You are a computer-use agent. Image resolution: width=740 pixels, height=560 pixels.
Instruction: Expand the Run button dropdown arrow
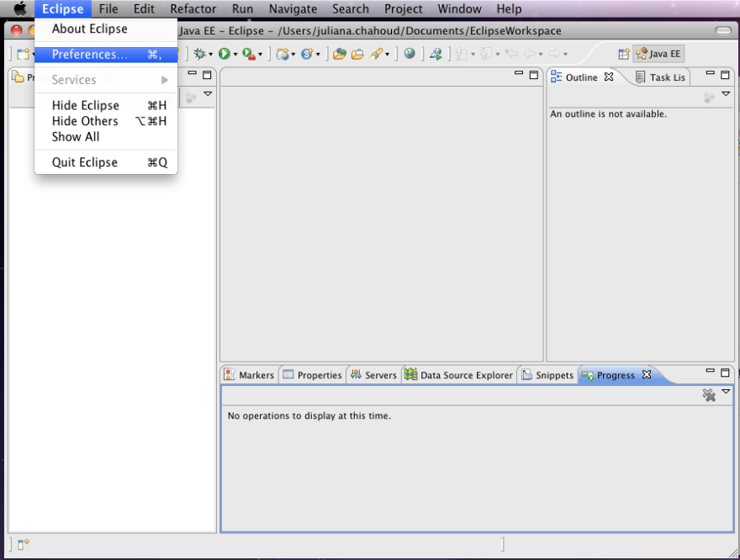[x=235, y=55]
